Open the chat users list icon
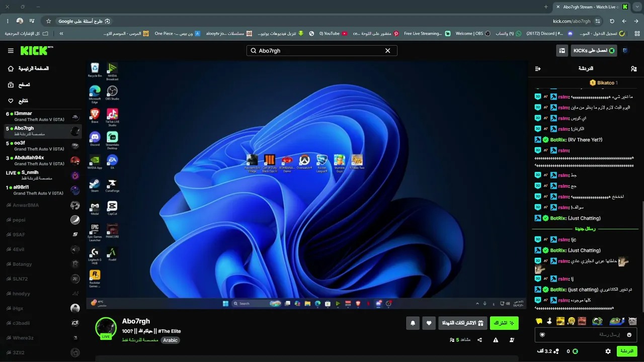The height and width of the screenshot is (362, 644). click(x=633, y=68)
